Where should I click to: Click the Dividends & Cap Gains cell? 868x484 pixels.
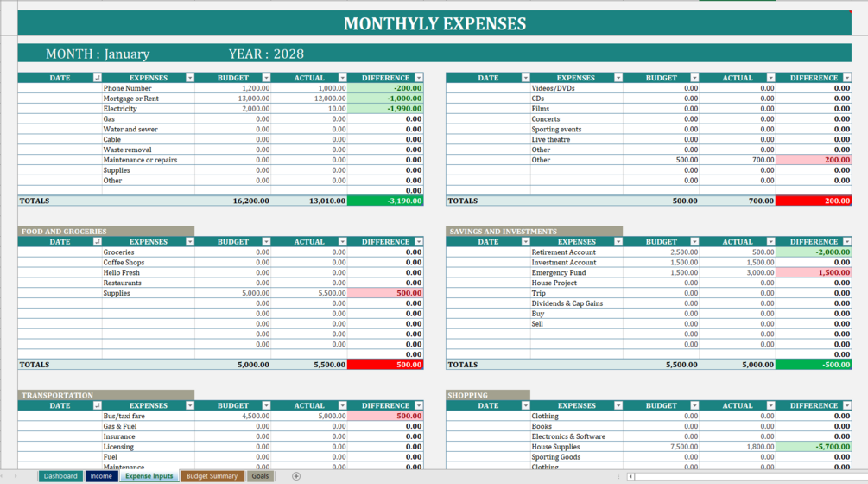click(577, 303)
